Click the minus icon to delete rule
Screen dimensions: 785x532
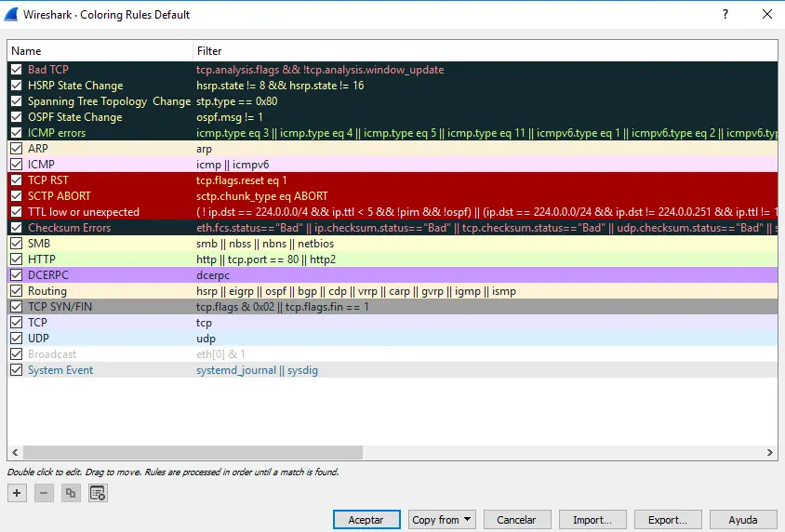click(44, 493)
